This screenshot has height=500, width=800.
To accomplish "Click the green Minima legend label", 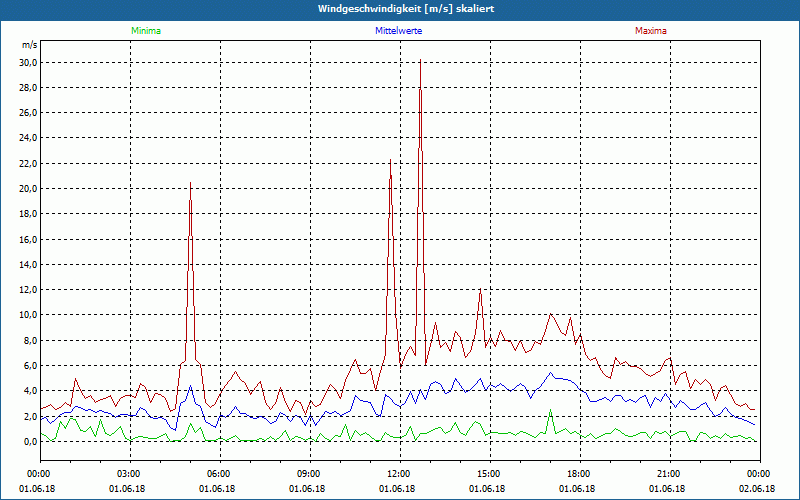I will point(146,31).
